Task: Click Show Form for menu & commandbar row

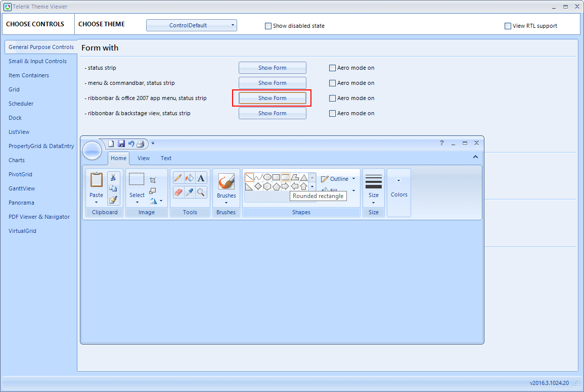Action: pyautogui.click(x=272, y=83)
